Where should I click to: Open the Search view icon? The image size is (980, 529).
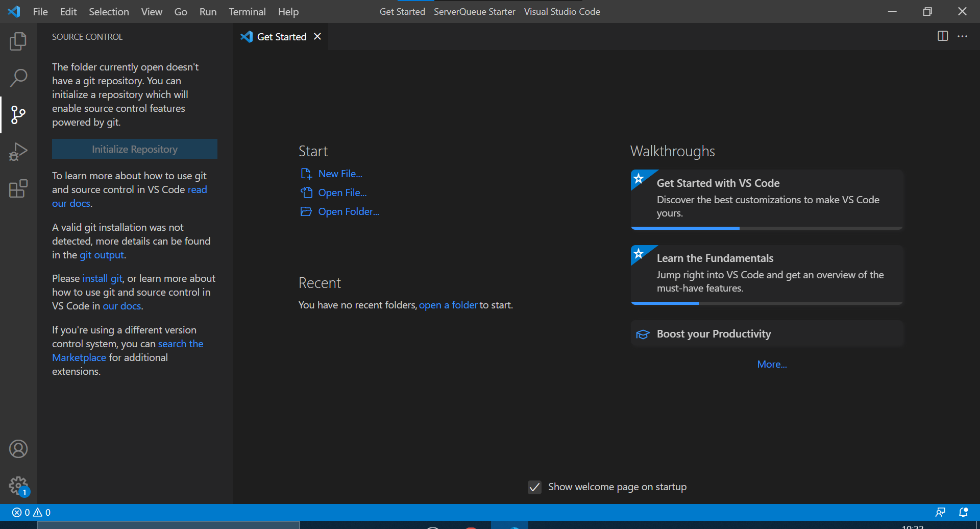(18, 78)
